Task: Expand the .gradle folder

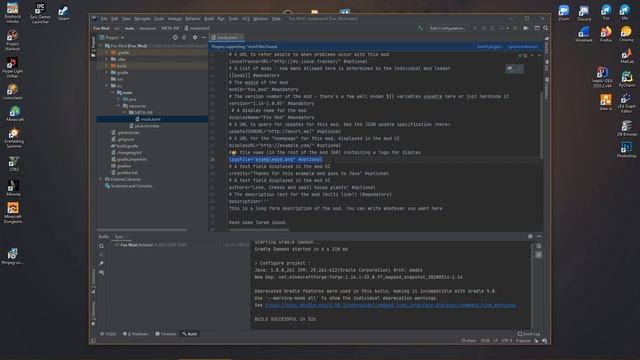Action: tap(107, 53)
